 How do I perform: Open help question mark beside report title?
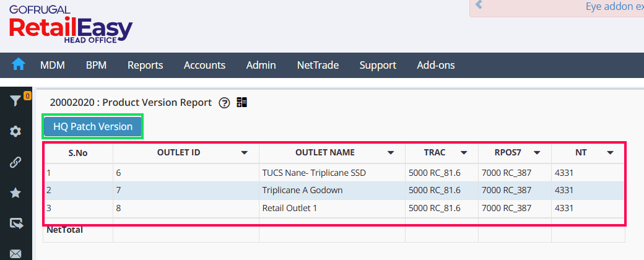click(x=225, y=103)
